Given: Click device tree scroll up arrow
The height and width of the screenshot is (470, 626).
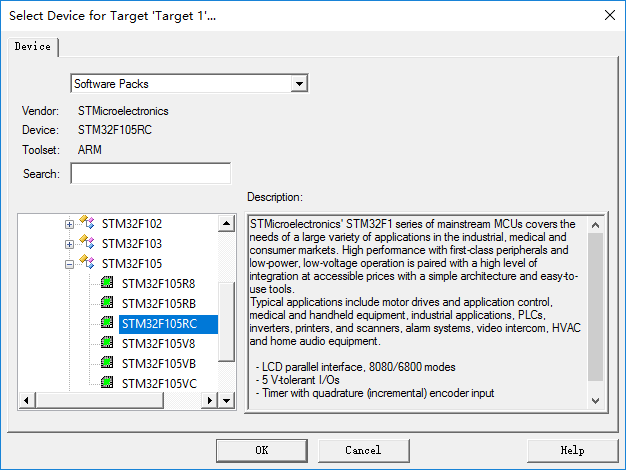Looking at the screenshot, I should [226, 223].
